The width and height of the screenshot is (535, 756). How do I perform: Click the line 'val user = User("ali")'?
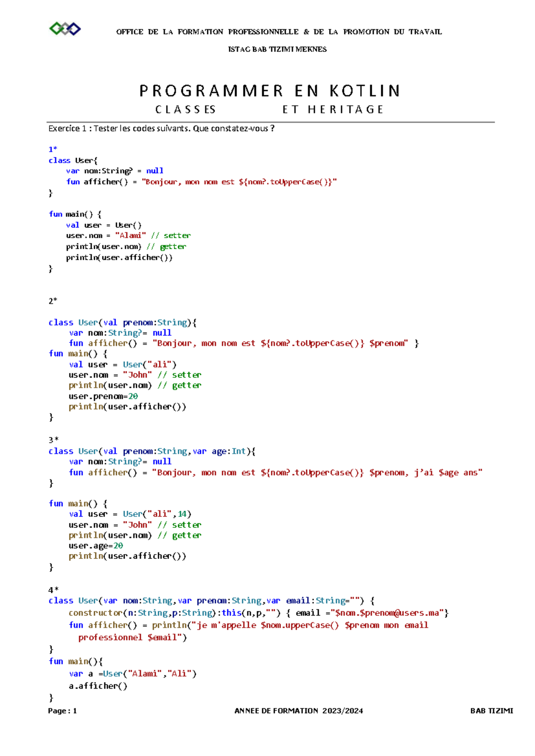coord(123,364)
